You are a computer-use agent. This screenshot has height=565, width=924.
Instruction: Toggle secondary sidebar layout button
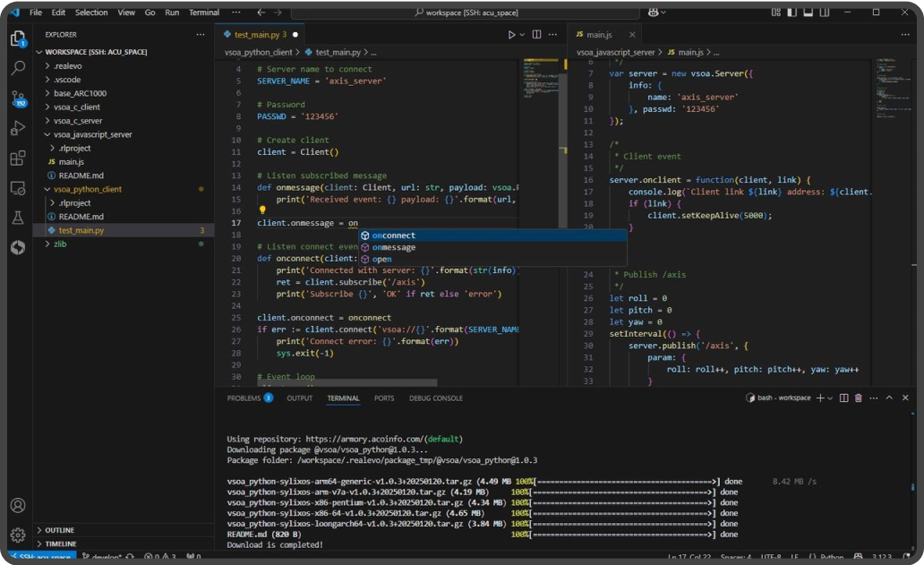[825, 13]
